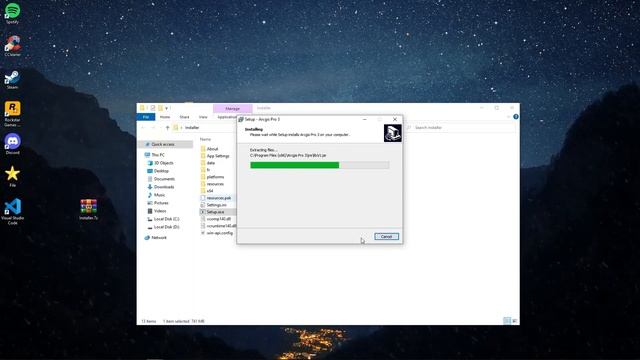Sort files by the Name column header
Viewport: 640px width, 360px height.
pyautogui.click(x=205, y=139)
